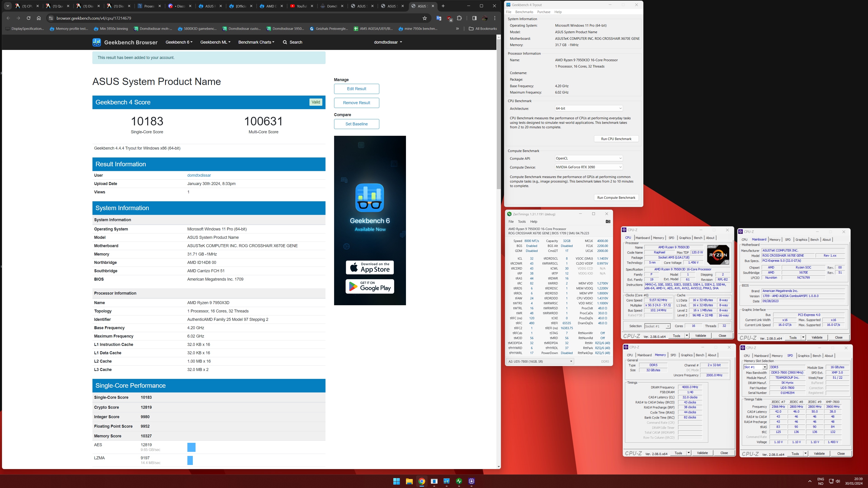
Task: Open the Chrome profile avatar
Action: [485, 18]
